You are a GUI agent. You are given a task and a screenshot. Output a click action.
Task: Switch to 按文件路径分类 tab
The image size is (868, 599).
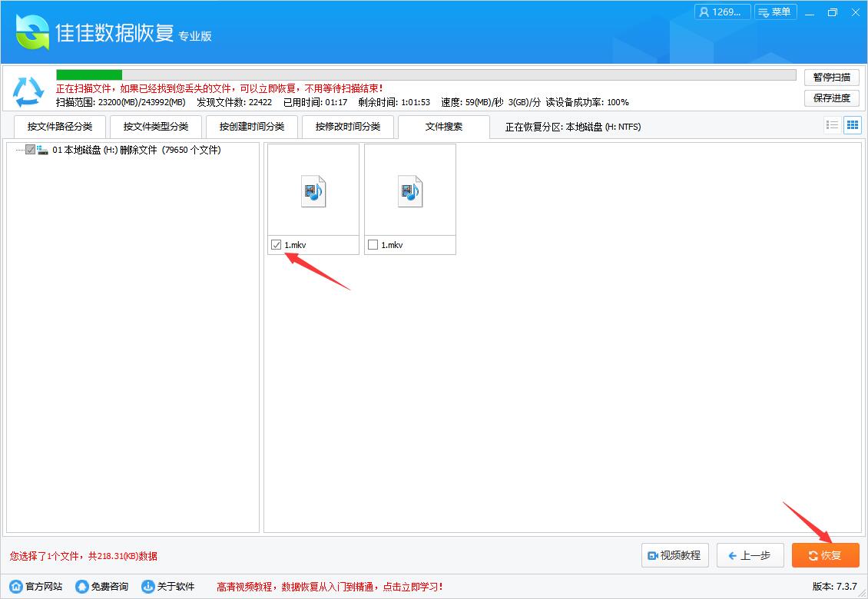pos(60,127)
